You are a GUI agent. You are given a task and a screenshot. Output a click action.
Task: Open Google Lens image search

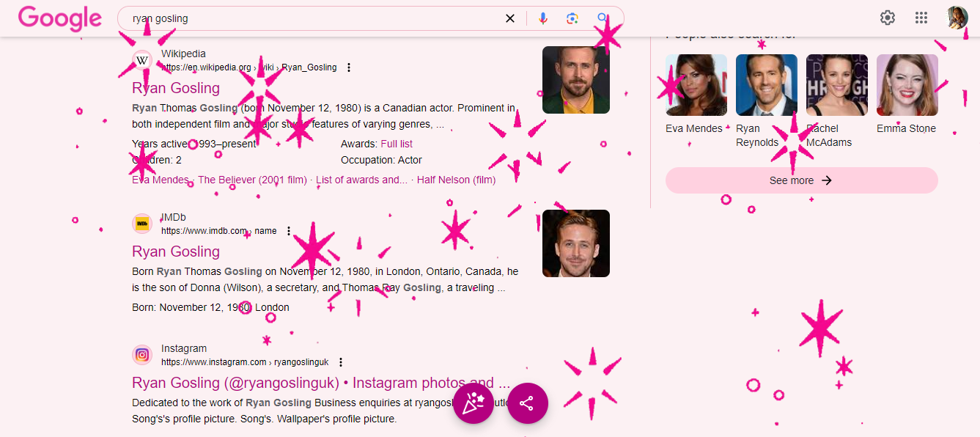coord(572,18)
